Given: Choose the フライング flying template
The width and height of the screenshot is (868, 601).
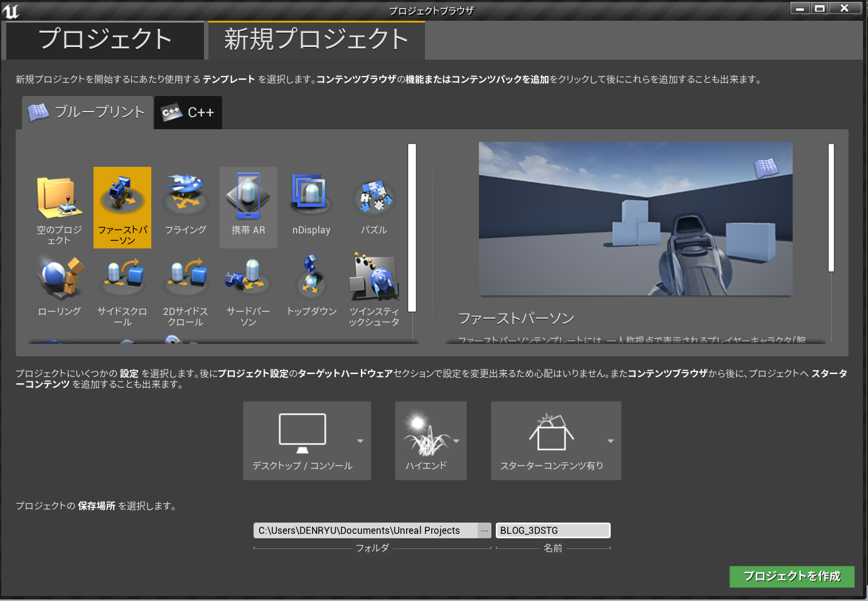Looking at the screenshot, I should [x=186, y=208].
